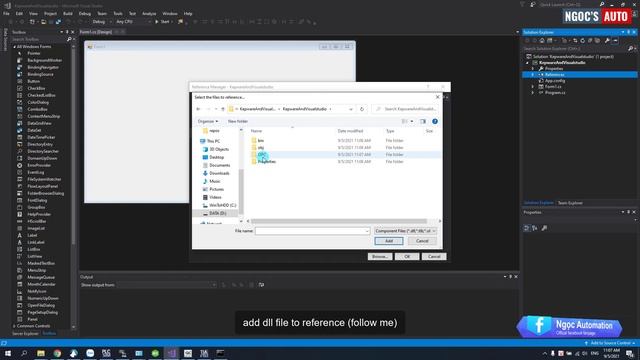Open the Debug configuration dropdown

click(x=102, y=22)
